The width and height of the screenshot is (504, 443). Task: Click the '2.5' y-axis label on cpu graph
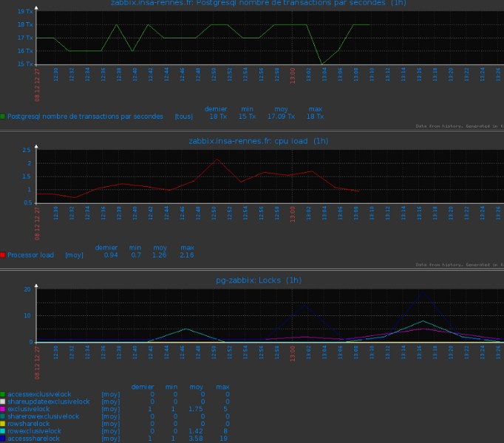click(x=27, y=150)
